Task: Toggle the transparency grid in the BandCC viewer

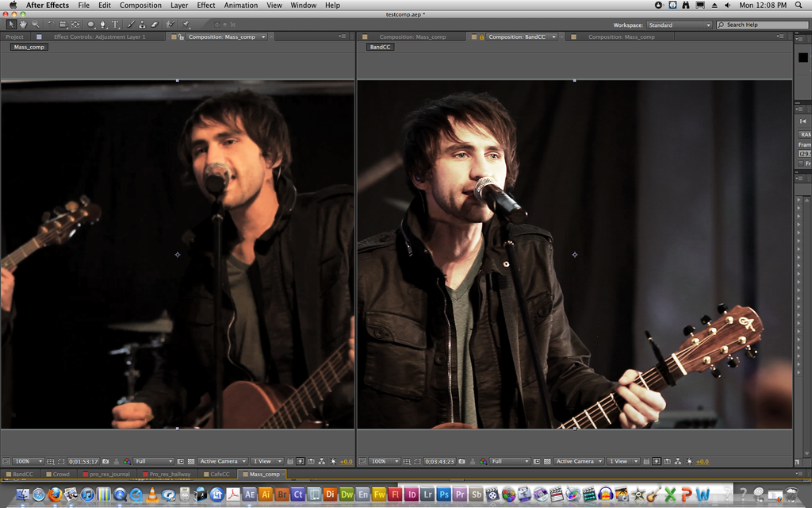Action: (x=546, y=460)
